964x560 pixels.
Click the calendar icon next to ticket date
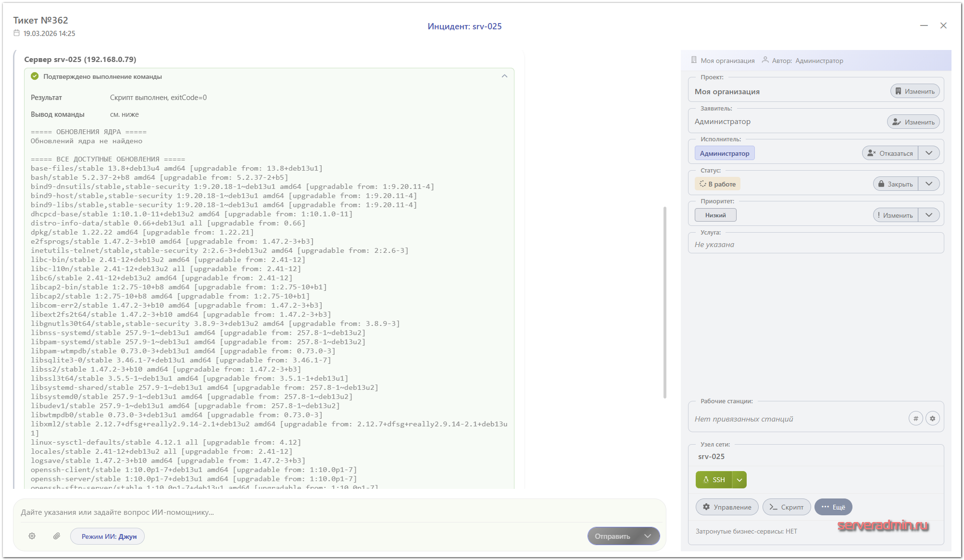17,33
